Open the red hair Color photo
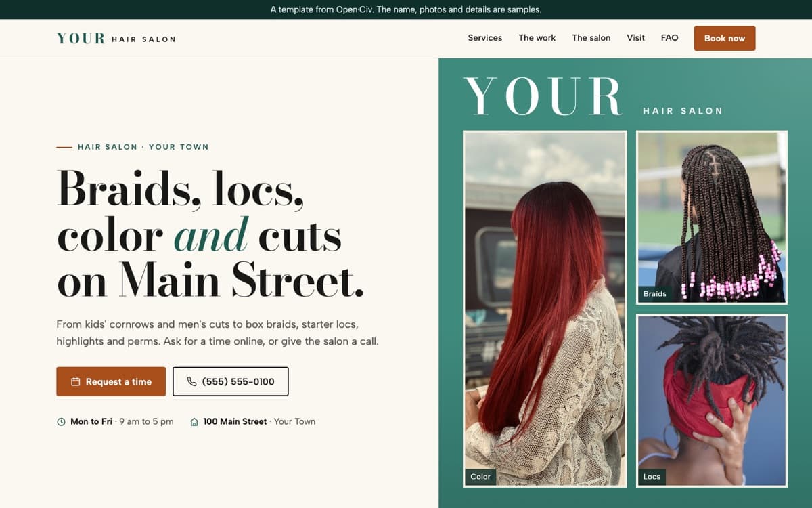The image size is (812, 508). tap(545, 309)
